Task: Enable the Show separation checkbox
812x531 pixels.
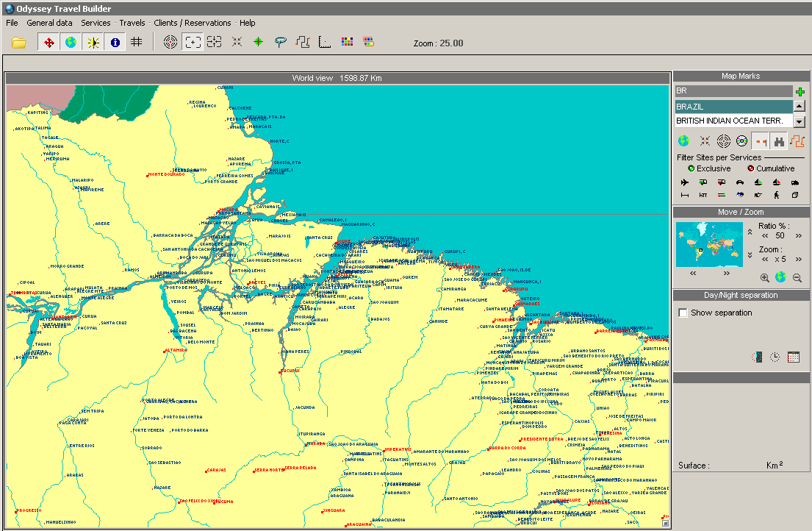Action: (x=683, y=313)
